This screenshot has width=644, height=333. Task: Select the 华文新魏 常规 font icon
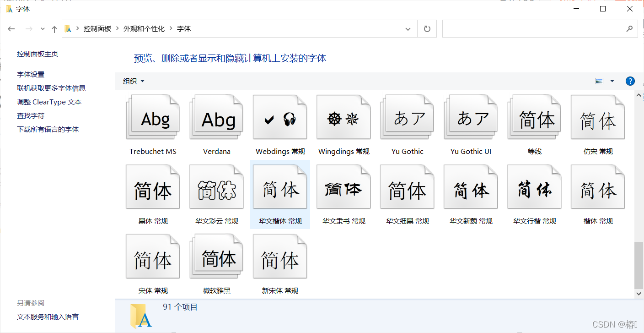coord(471,187)
